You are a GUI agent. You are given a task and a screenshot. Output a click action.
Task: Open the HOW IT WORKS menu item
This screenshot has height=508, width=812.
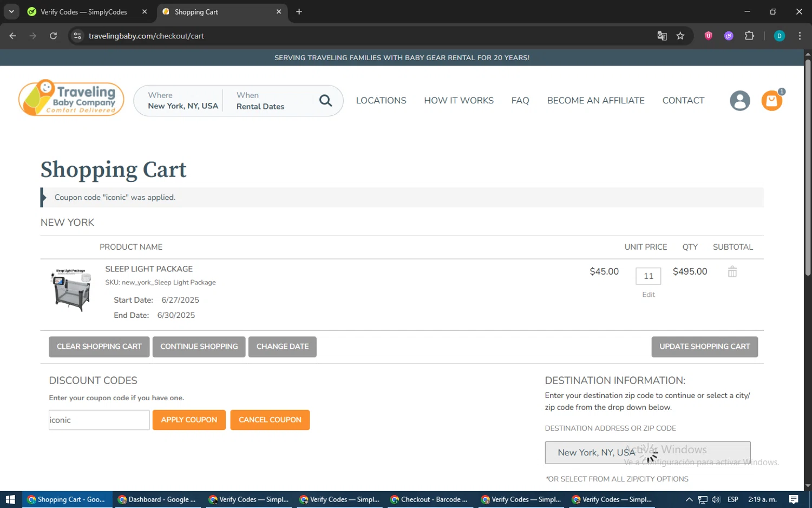[459, 100]
